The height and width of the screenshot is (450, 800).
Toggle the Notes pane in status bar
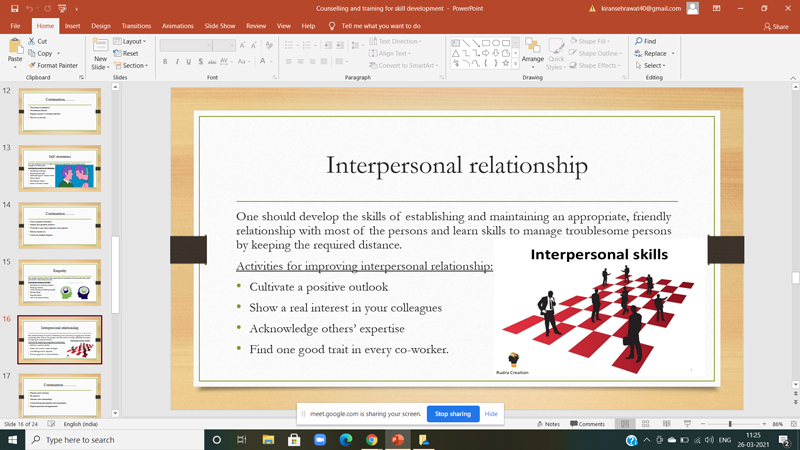point(548,424)
